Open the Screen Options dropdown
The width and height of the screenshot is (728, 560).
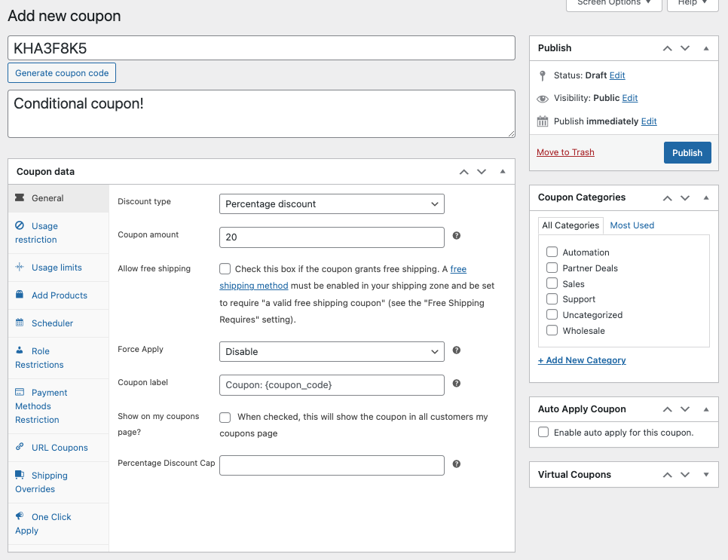613,4
